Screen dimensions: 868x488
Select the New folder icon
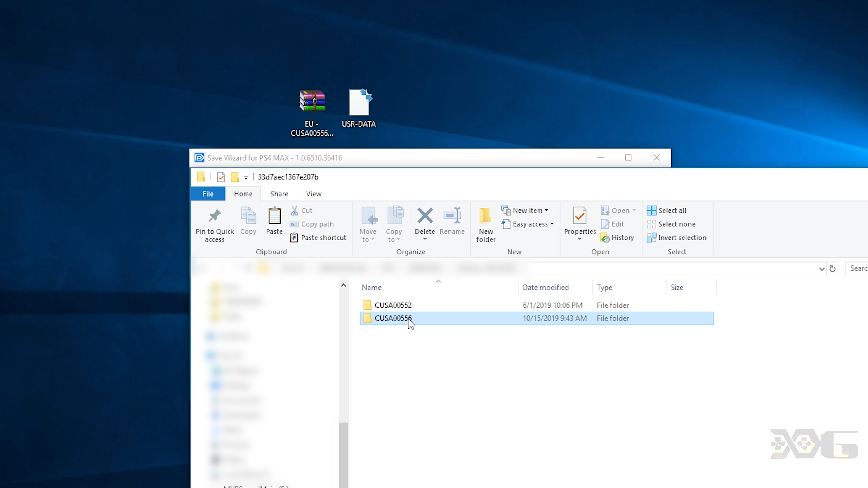[486, 223]
